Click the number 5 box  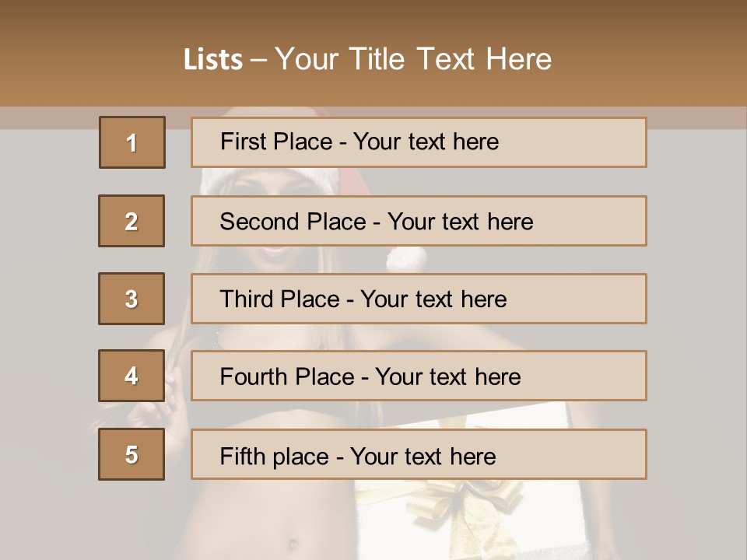click(x=132, y=454)
